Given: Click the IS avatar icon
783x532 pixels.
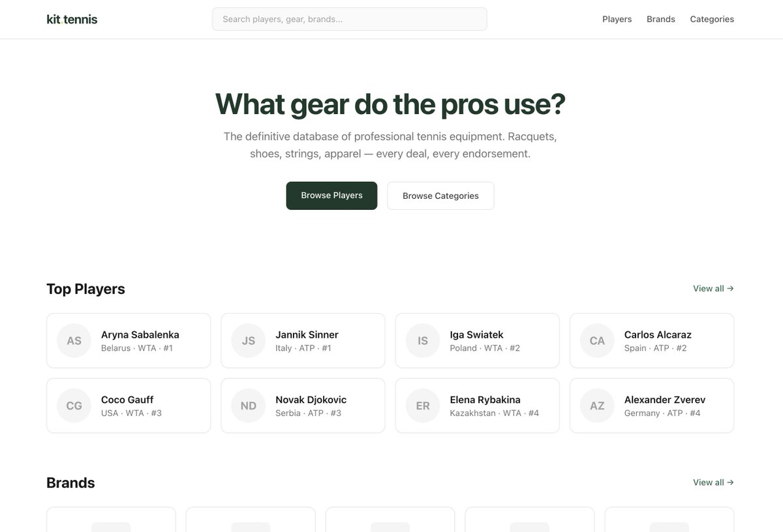Looking at the screenshot, I should pos(423,340).
